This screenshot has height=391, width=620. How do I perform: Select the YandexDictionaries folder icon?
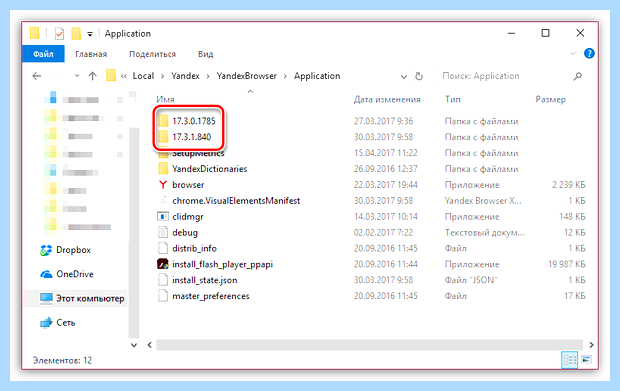(163, 169)
